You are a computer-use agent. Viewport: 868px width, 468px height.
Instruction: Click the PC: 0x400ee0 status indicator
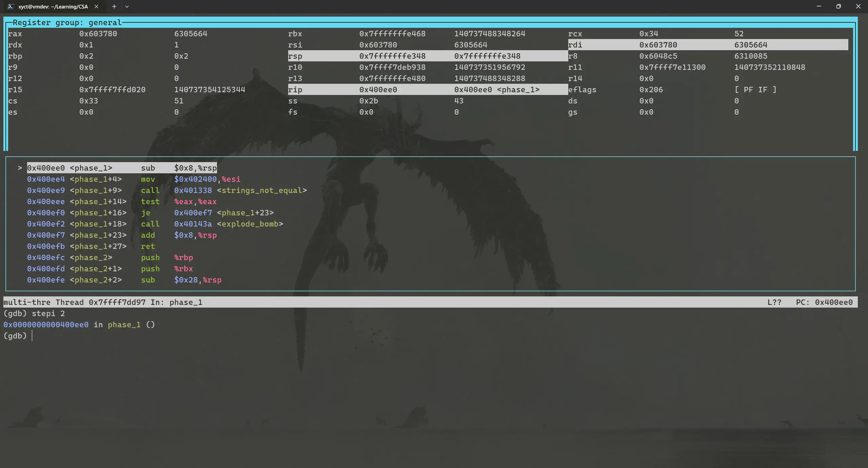(824, 302)
